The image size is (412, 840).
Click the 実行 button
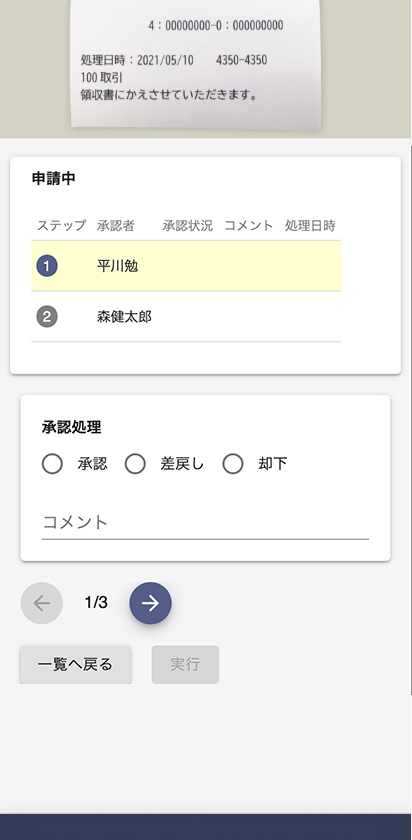click(x=185, y=665)
